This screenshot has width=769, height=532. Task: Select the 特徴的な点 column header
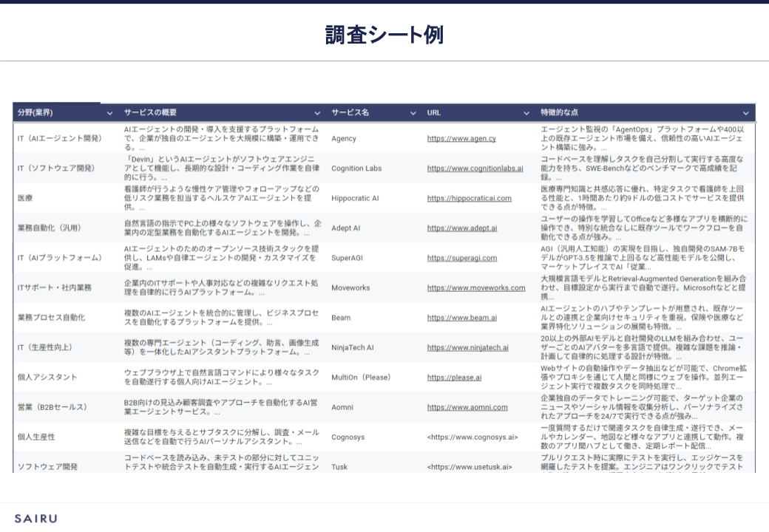point(560,113)
